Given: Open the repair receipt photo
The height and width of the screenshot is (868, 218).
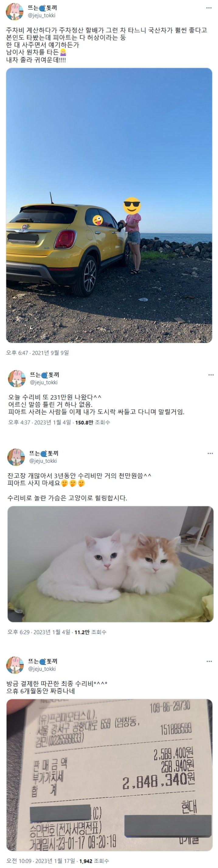Looking at the screenshot, I should pyautogui.click(x=109, y=775).
